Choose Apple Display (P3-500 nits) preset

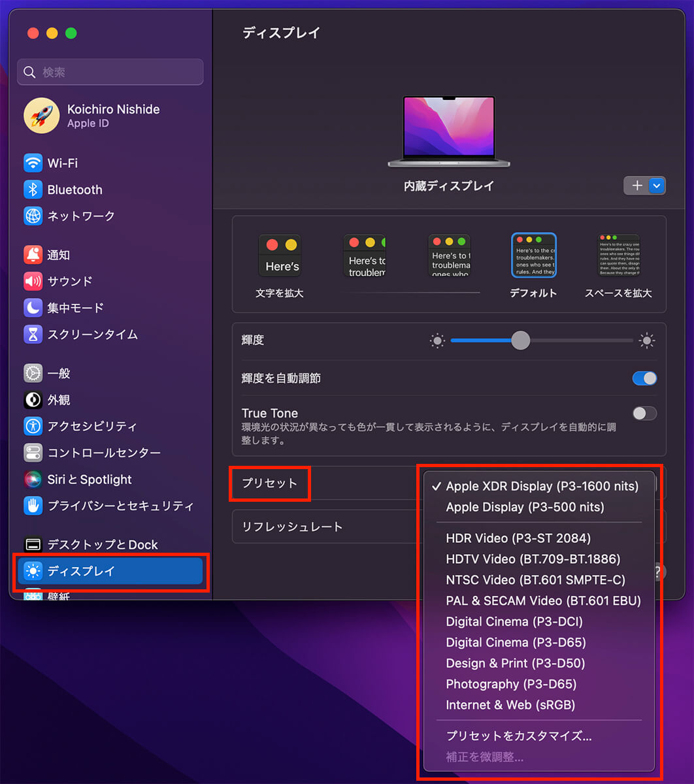tap(539, 507)
